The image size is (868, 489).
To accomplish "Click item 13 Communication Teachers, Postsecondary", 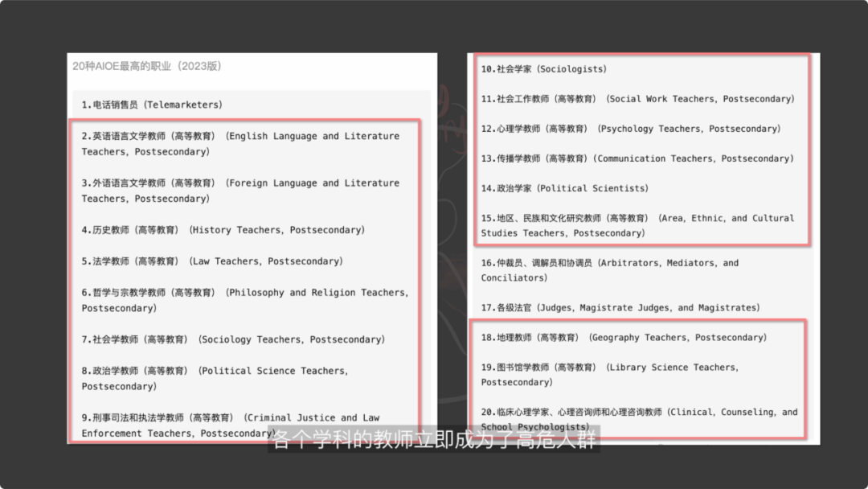I will (637, 158).
